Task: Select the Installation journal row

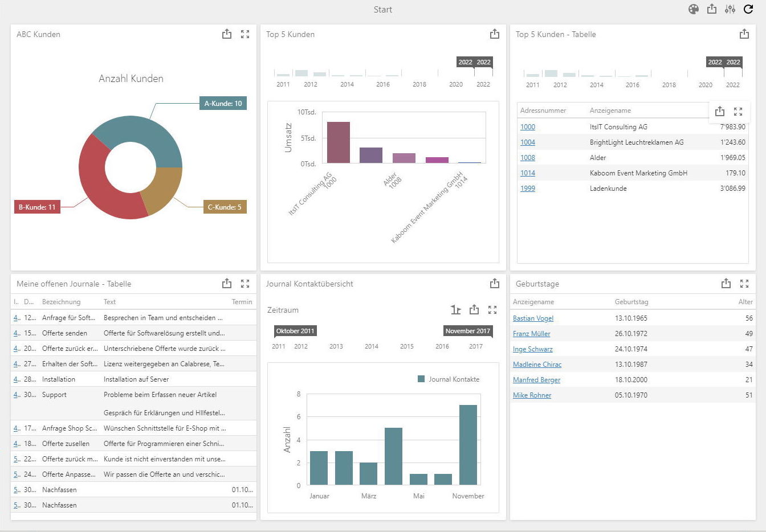Action: [133, 379]
